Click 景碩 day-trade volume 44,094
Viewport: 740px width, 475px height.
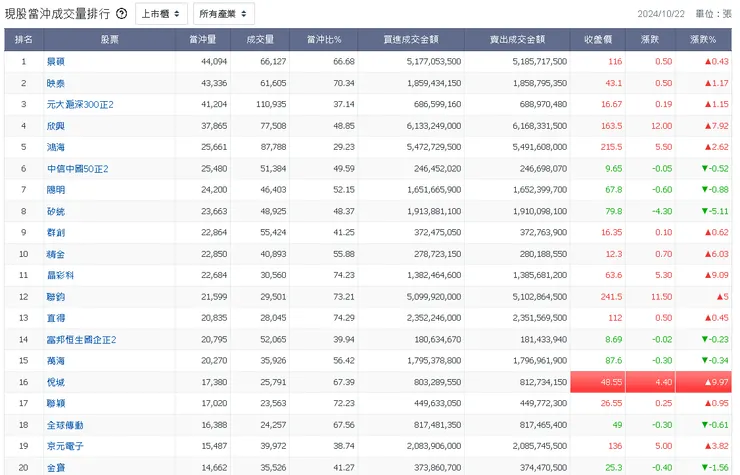(214, 61)
